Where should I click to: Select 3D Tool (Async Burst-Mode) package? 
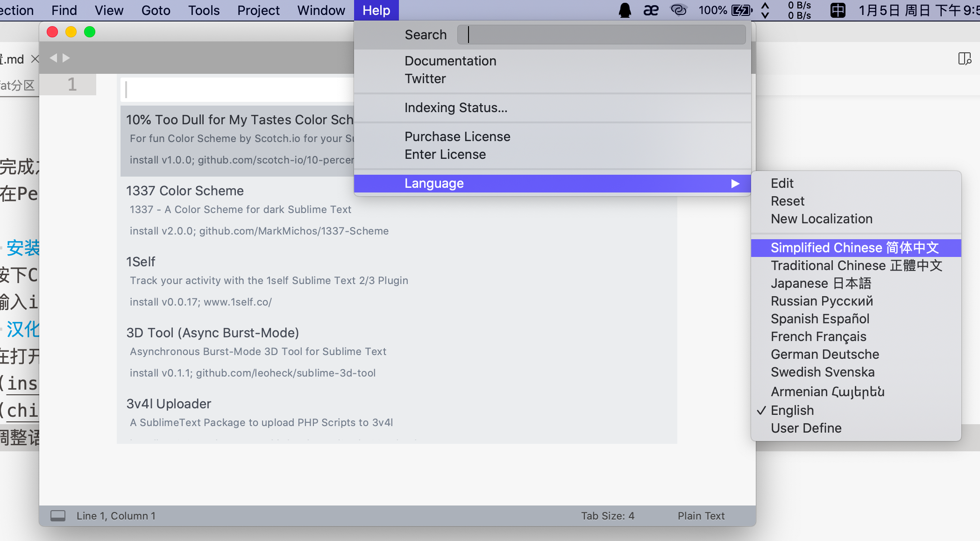coord(397,354)
